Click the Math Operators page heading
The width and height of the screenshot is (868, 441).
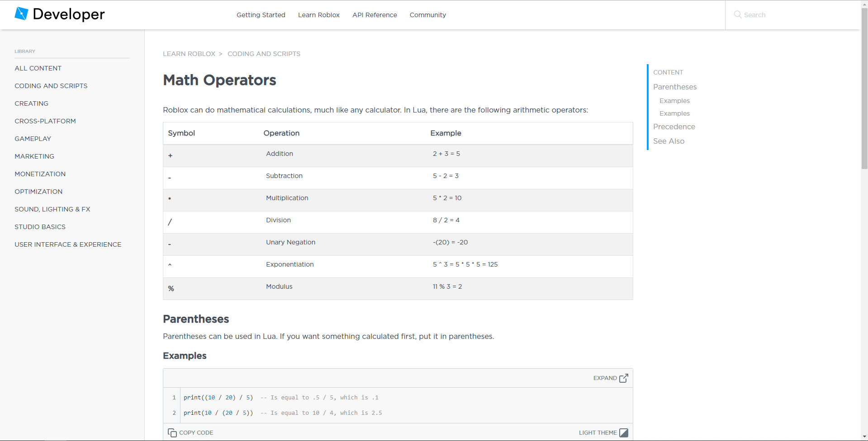point(219,80)
